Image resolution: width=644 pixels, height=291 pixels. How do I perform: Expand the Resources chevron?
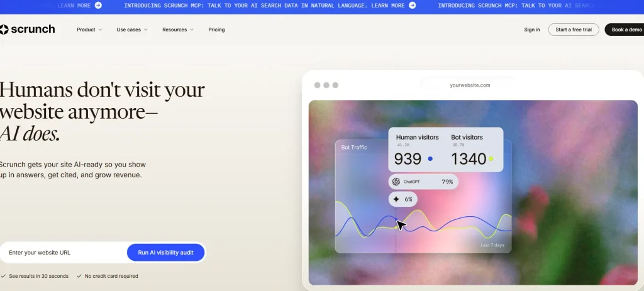point(191,30)
